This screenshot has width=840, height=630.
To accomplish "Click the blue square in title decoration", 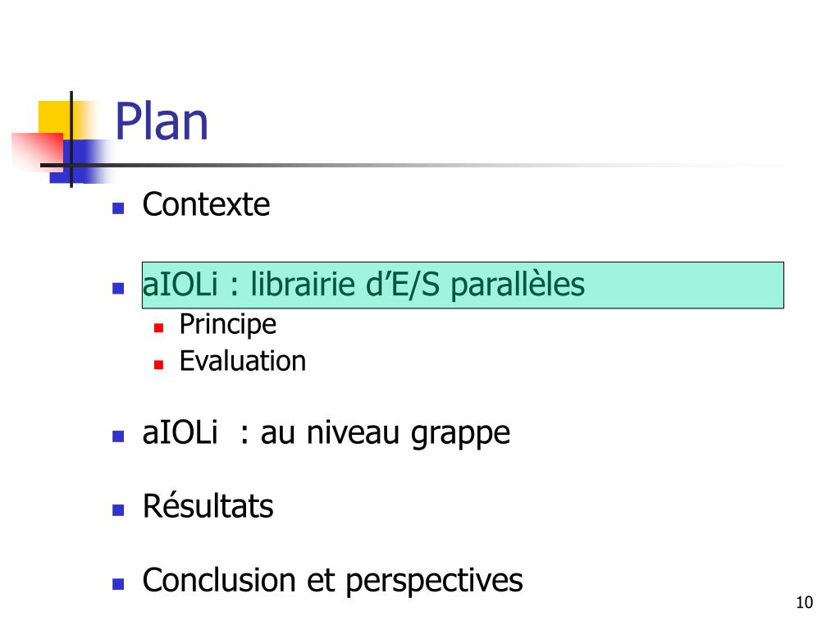I will [x=80, y=162].
